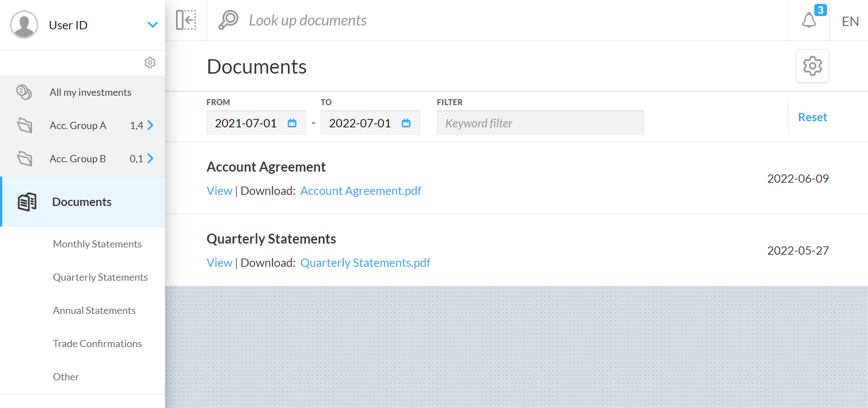Open the FROM date calendar icon

coord(292,123)
